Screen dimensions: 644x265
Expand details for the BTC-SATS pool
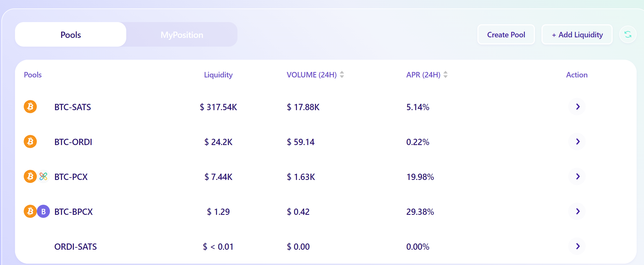coord(577,107)
